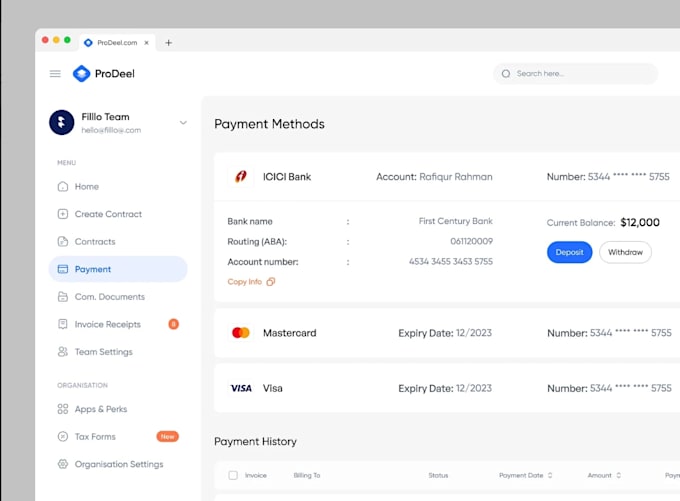Click the Apps & Perks grid icon
680x501 pixels.
[x=63, y=409]
